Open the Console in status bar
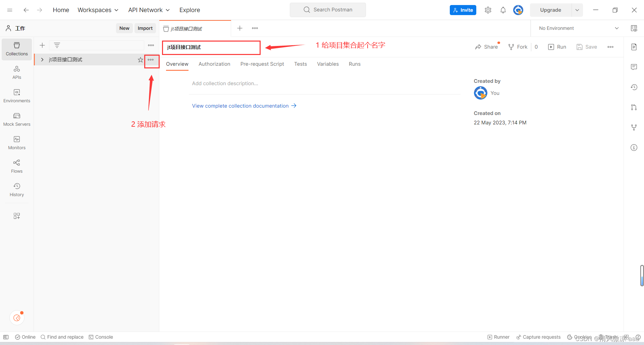Screen dimensions: 644x345 pos(101,337)
